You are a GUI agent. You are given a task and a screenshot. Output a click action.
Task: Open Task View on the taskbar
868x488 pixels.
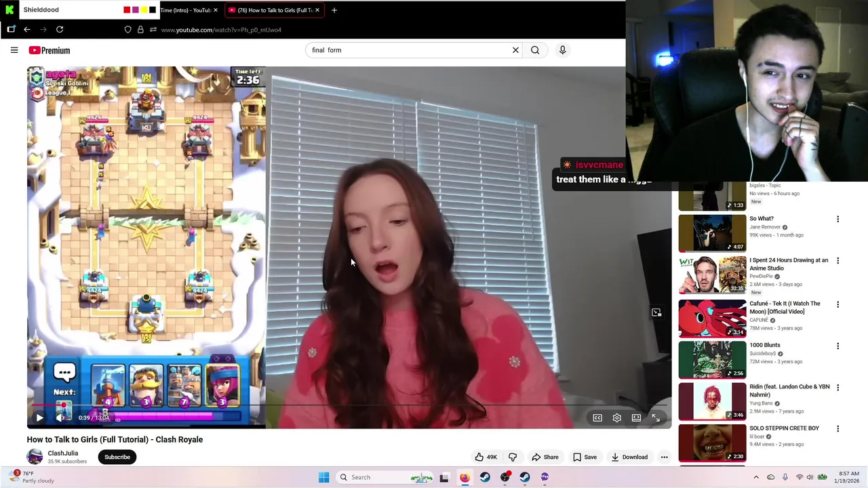pyautogui.click(x=444, y=477)
